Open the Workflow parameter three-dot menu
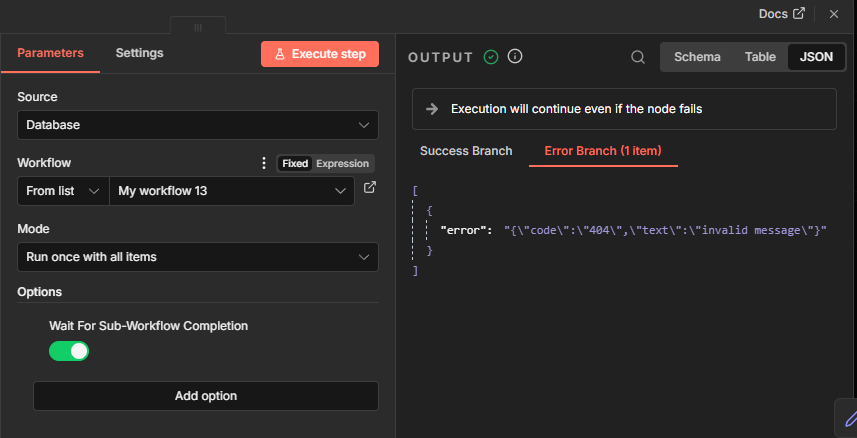The image size is (857, 438). point(264,163)
